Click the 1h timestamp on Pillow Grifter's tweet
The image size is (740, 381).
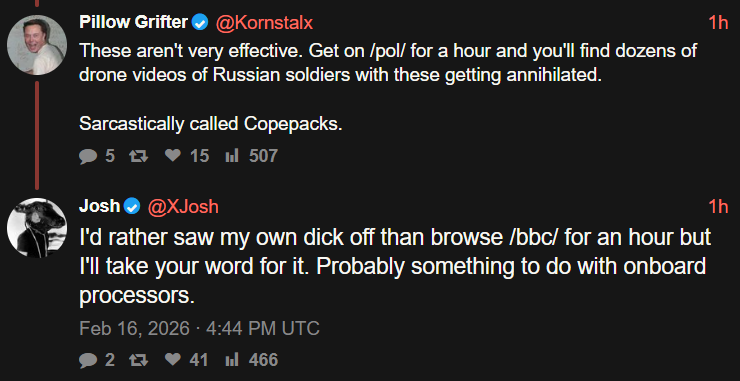click(718, 23)
